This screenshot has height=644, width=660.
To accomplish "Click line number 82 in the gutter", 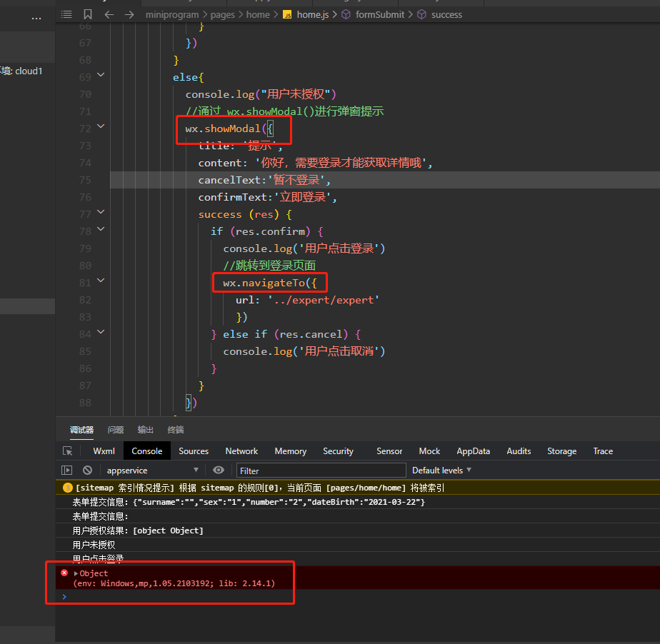I will coord(85,300).
